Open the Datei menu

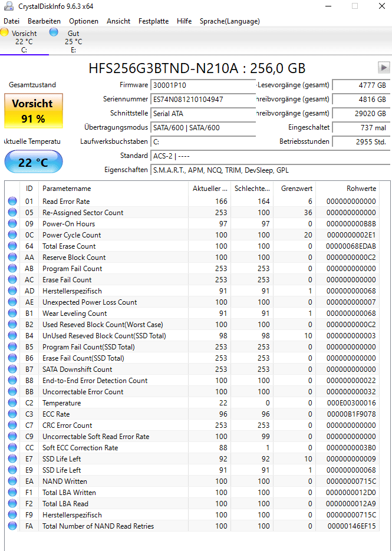[x=12, y=21]
